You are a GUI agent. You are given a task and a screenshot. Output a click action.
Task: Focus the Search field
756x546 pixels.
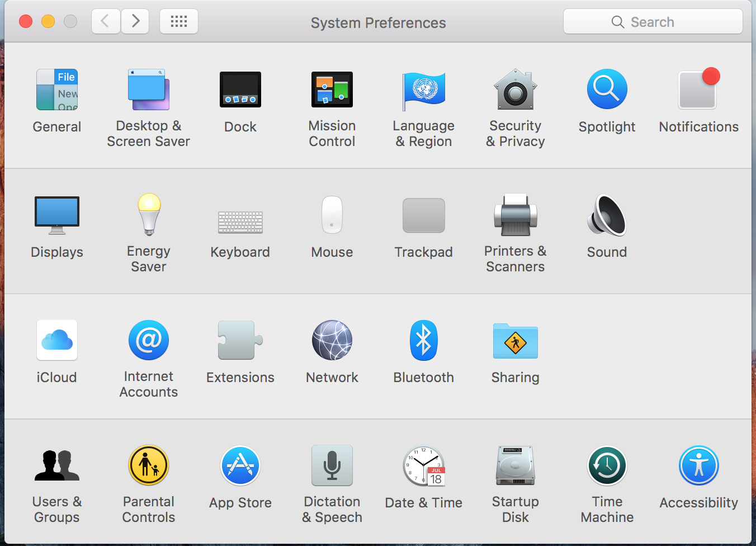click(653, 22)
